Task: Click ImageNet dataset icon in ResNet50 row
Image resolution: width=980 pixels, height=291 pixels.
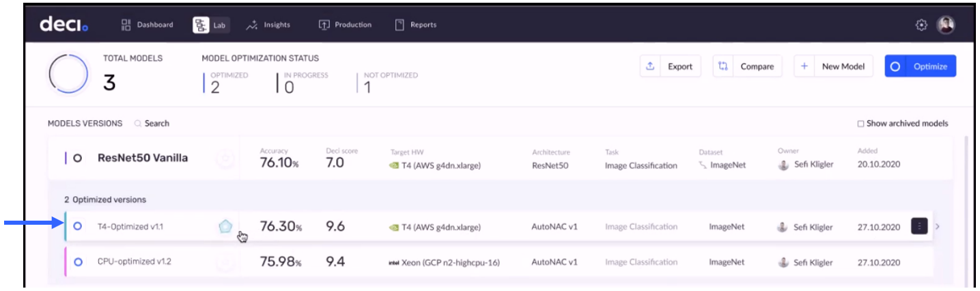Action: (x=703, y=165)
